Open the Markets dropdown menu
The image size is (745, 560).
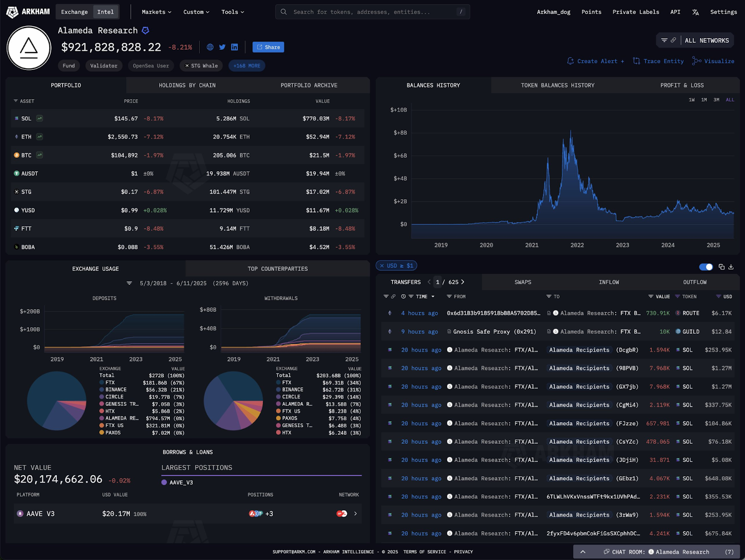(156, 12)
